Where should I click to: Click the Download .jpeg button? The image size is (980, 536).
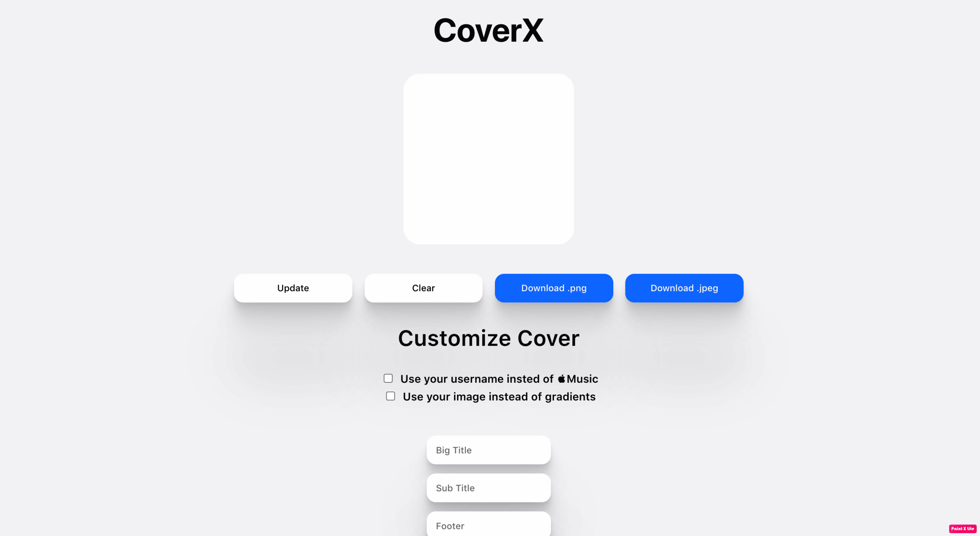coord(684,288)
